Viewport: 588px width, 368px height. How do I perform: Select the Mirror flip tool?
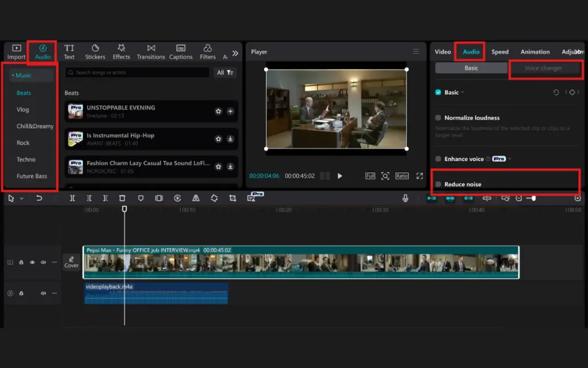(x=195, y=198)
